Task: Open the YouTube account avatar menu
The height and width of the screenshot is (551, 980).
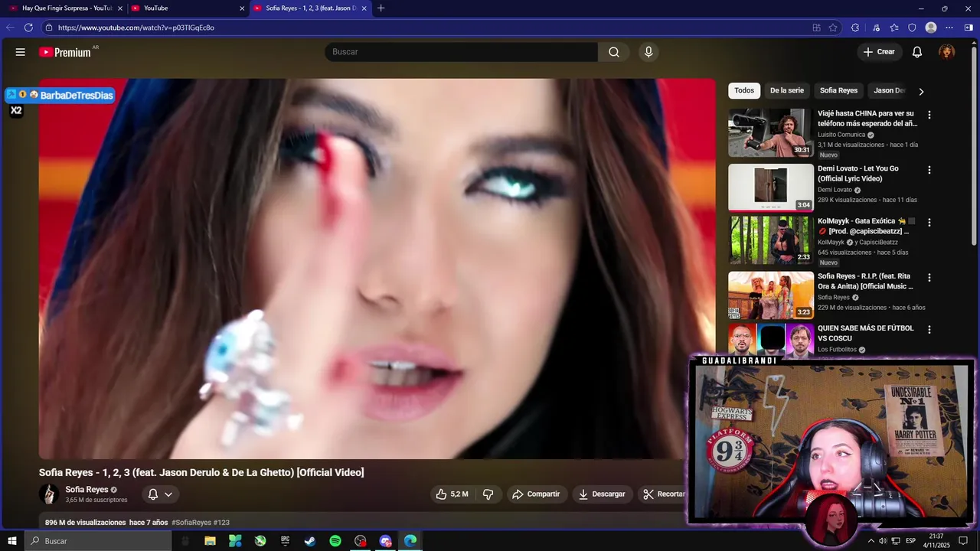Action: pyautogui.click(x=947, y=52)
